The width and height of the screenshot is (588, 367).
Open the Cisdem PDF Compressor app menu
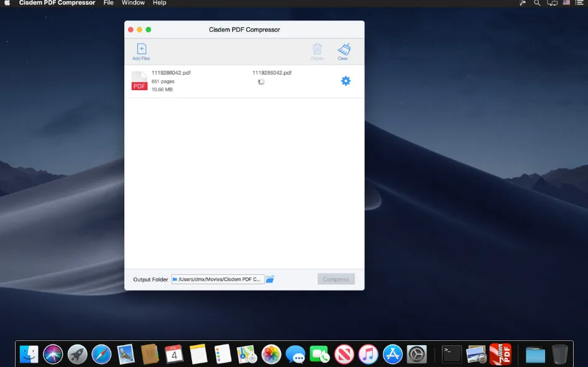pyautogui.click(x=57, y=3)
